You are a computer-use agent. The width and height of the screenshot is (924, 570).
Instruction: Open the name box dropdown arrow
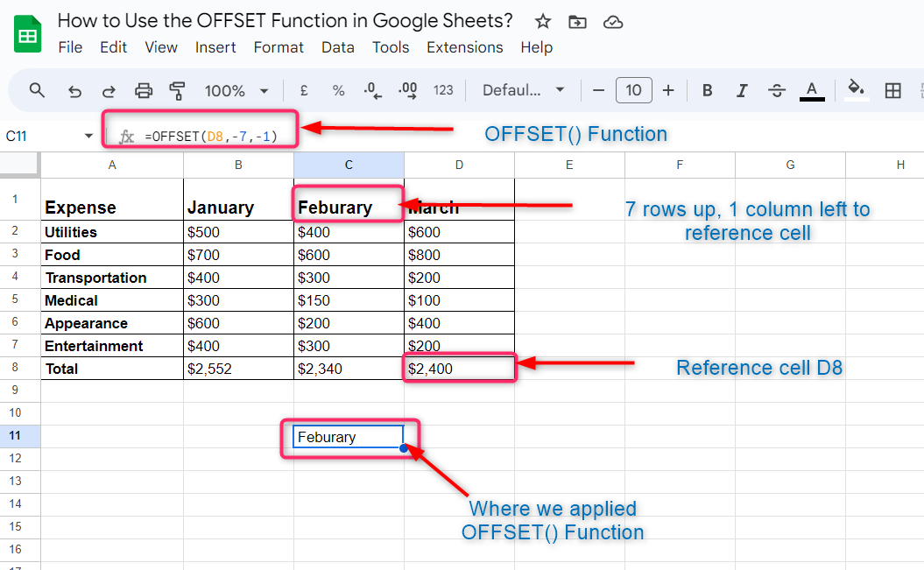click(88, 136)
